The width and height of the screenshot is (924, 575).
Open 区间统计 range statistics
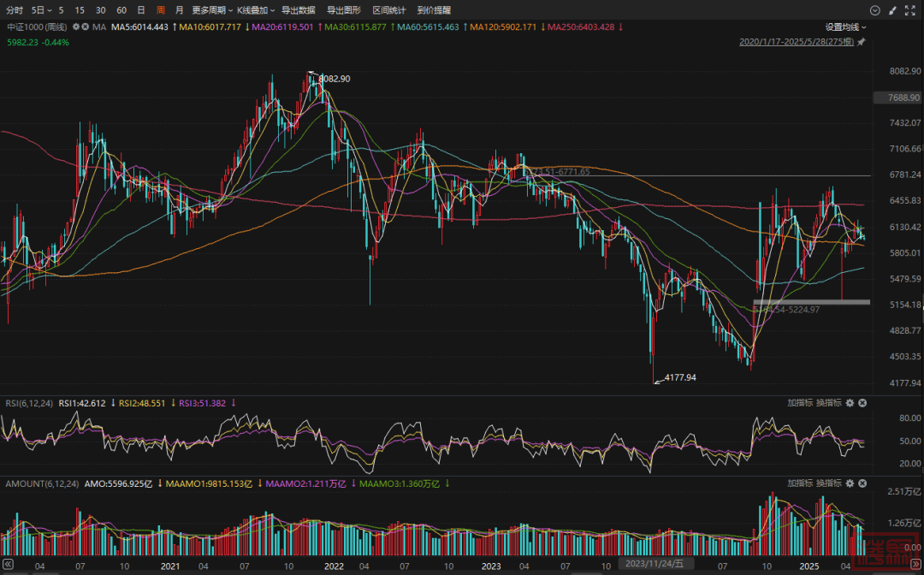point(389,10)
